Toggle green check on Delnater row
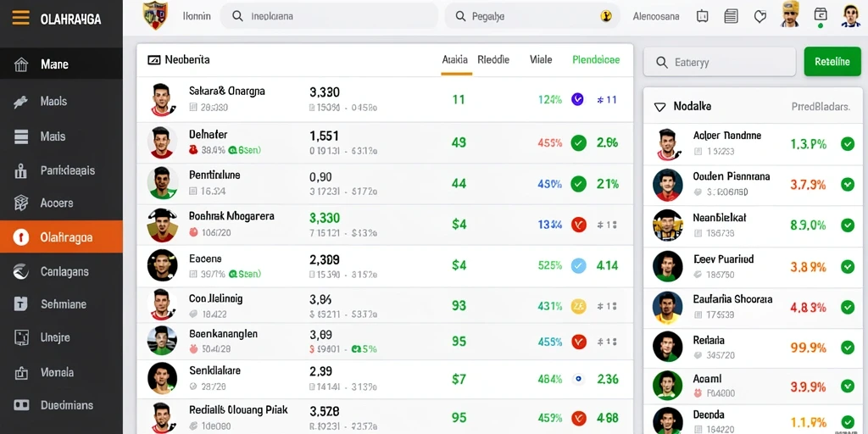868x434 pixels. 578,143
